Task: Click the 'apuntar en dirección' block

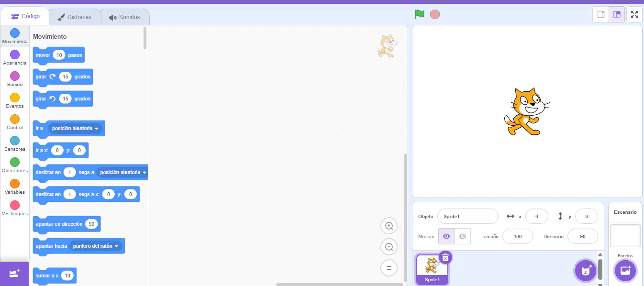Action: click(67, 224)
